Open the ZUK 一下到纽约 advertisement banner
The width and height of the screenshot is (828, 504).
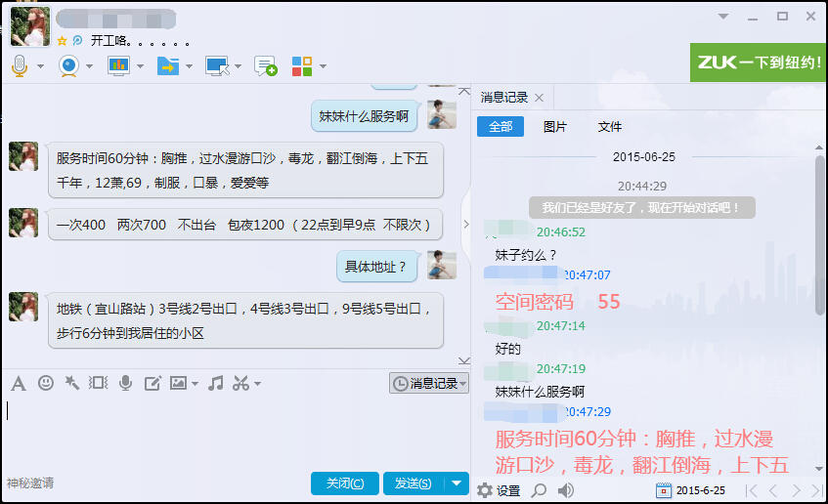[758, 63]
